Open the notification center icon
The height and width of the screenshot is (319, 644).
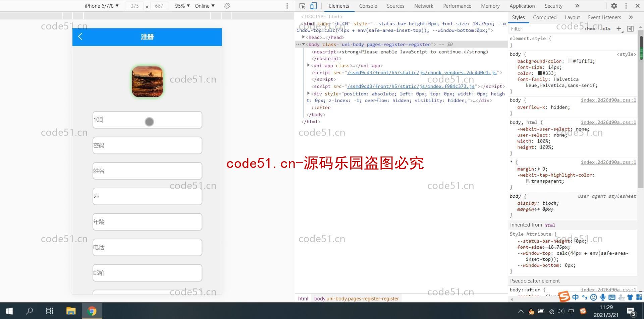(632, 311)
